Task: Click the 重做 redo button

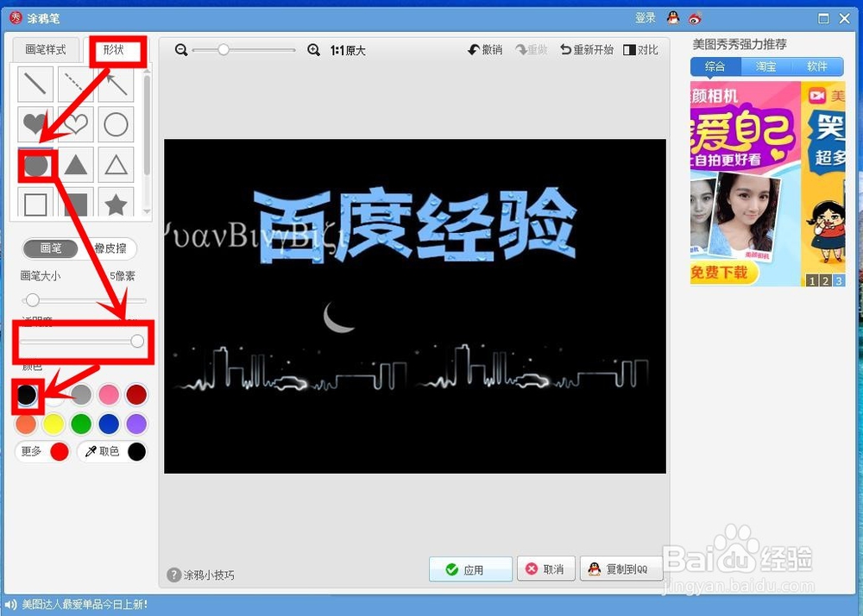Action: coord(531,50)
